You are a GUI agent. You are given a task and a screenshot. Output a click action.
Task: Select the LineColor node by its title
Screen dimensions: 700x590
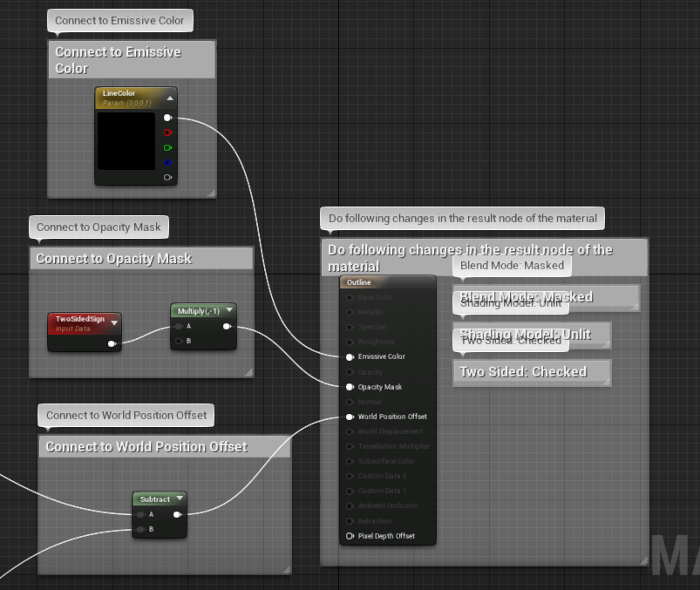(x=119, y=93)
